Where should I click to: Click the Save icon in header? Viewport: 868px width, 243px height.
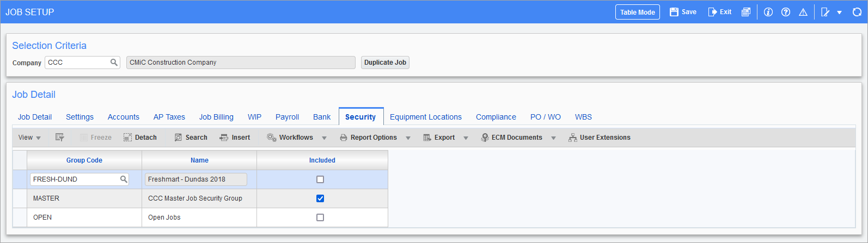pyautogui.click(x=674, y=12)
